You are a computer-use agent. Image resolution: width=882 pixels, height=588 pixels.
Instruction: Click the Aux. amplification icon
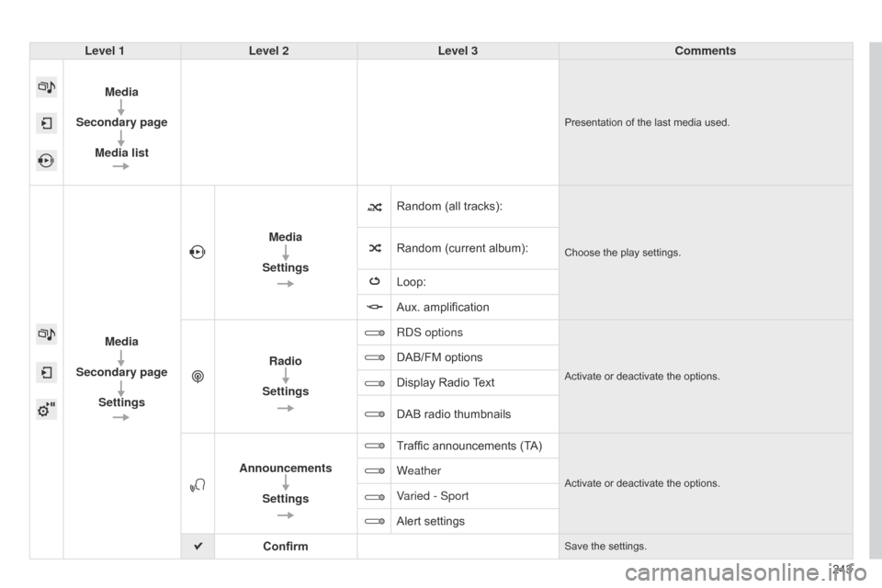374,307
